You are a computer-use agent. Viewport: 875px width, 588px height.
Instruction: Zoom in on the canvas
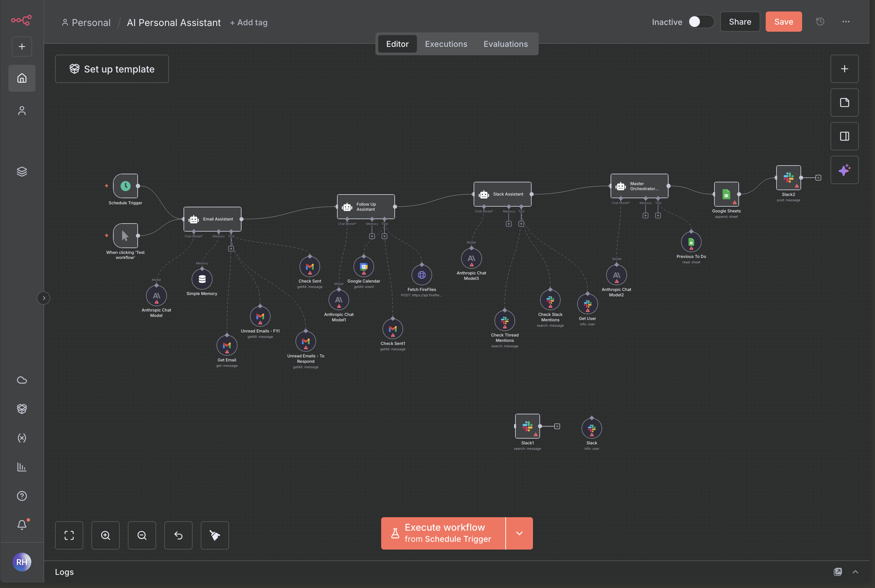(x=106, y=535)
